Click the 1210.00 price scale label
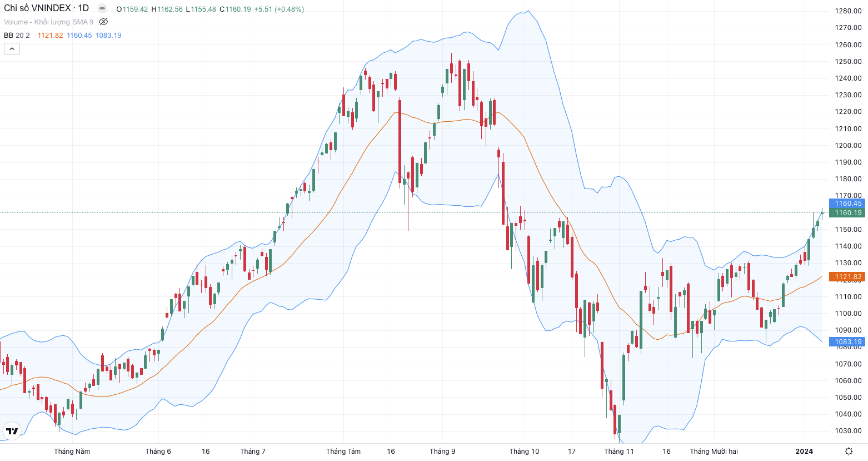Image resolution: width=868 pixels, height=461 pixels. tap(848, 129)
